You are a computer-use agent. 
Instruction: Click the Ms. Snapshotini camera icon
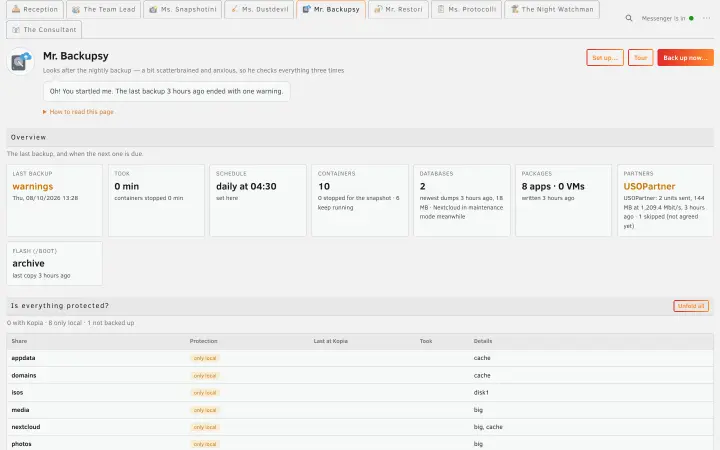[x=153, y=9]
